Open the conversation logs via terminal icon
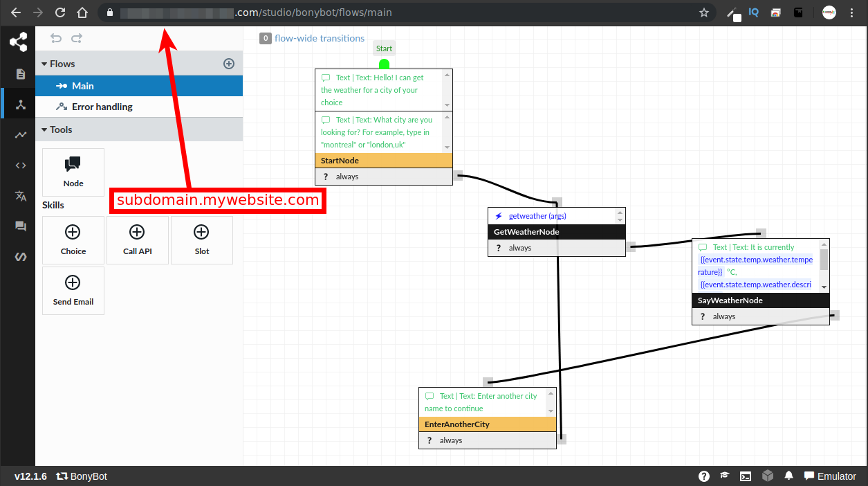 point(746,476)
